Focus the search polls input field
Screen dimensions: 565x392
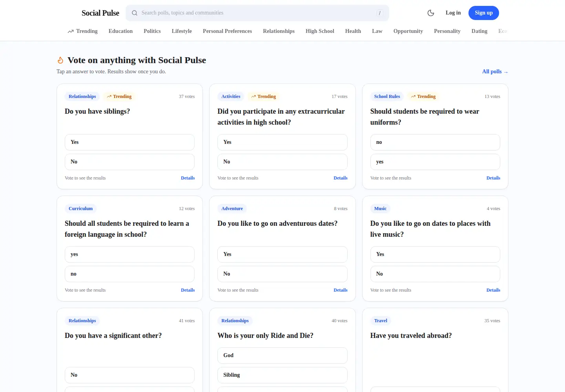coord(257,13)
